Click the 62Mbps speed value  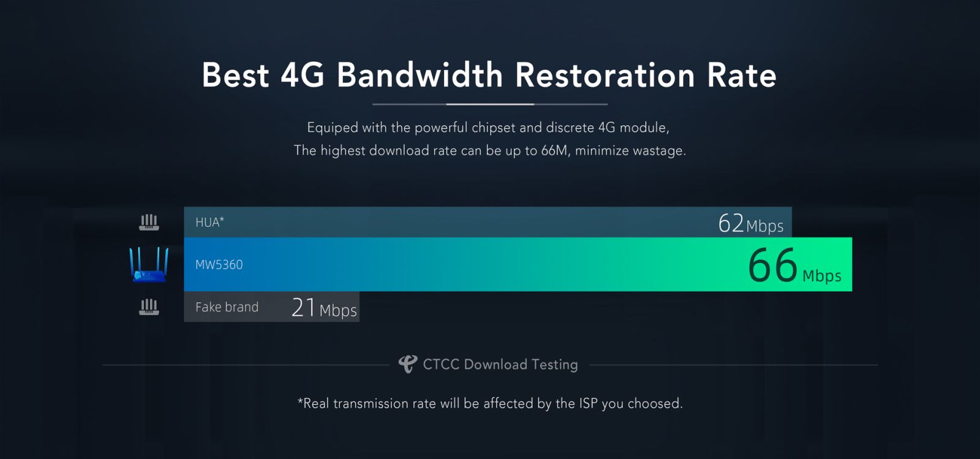pyautogui.click(x=750, y=224)
